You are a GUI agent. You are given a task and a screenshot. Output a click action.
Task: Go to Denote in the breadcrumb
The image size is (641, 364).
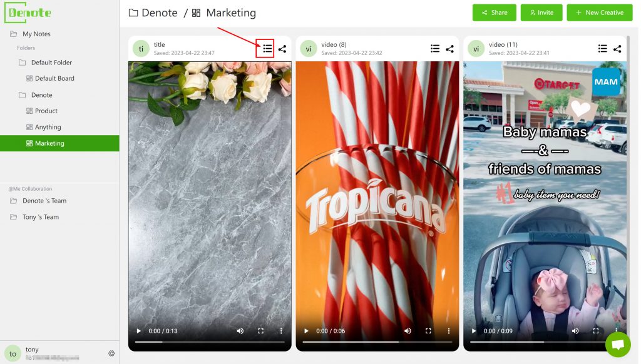pyautogui.click(x=160, y=13)
